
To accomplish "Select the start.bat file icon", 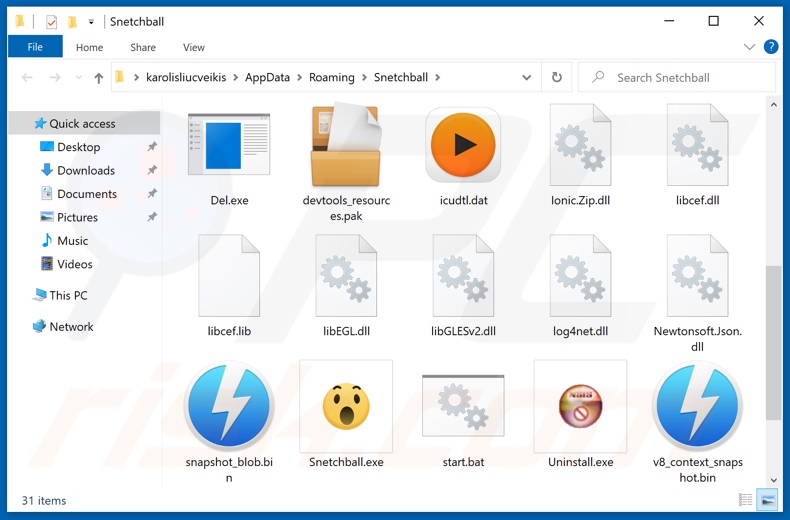I will (x=463, y=406).
